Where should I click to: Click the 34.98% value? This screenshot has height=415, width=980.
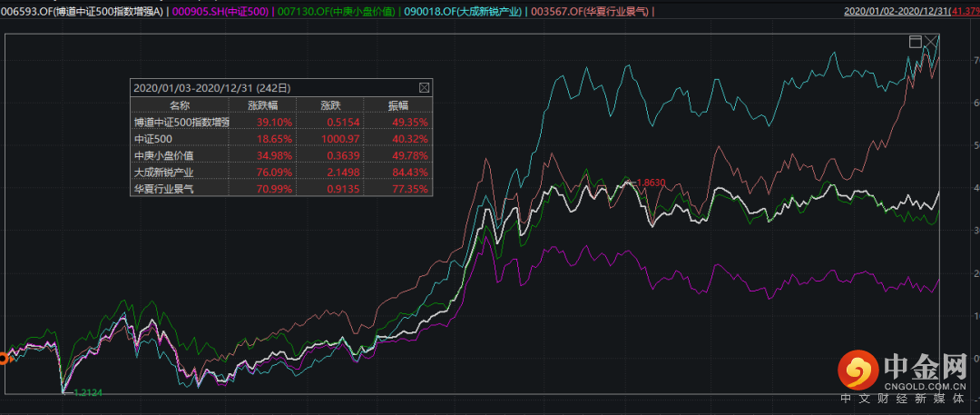274,156
